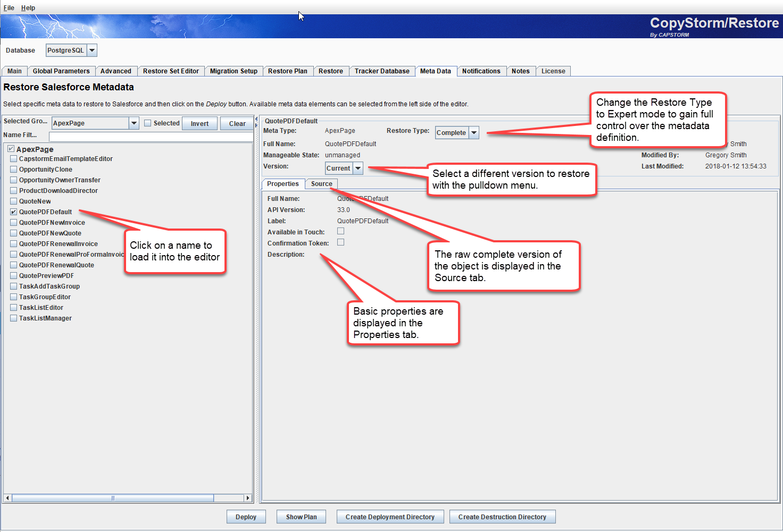Click the horizontal scrollbar left arrow
The image size is (783, 532).
click(x=7, y=498)
